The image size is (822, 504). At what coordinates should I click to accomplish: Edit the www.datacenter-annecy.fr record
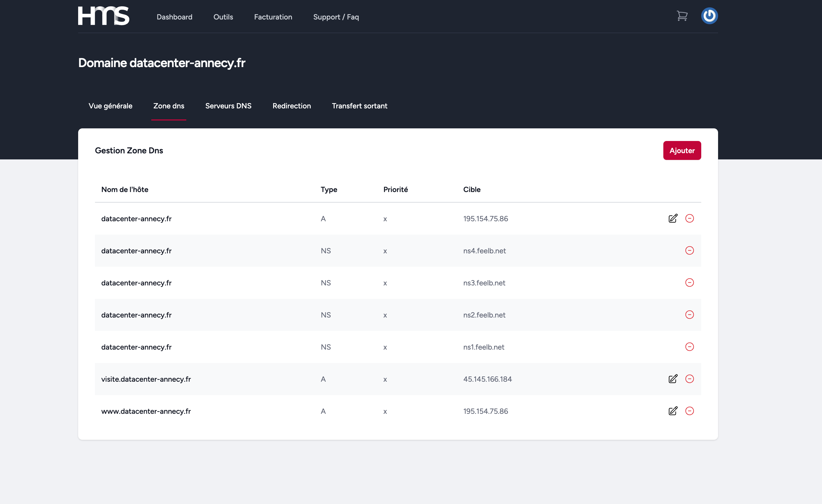pos(673,411)
